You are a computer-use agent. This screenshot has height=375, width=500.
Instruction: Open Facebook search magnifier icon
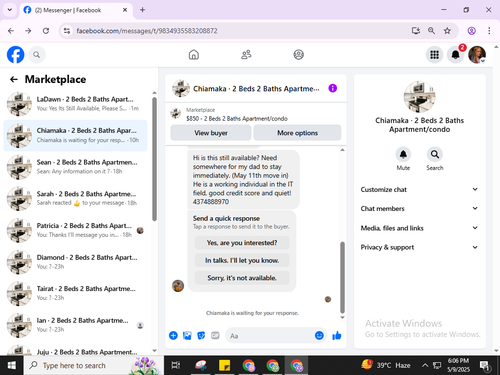[37, 55]
